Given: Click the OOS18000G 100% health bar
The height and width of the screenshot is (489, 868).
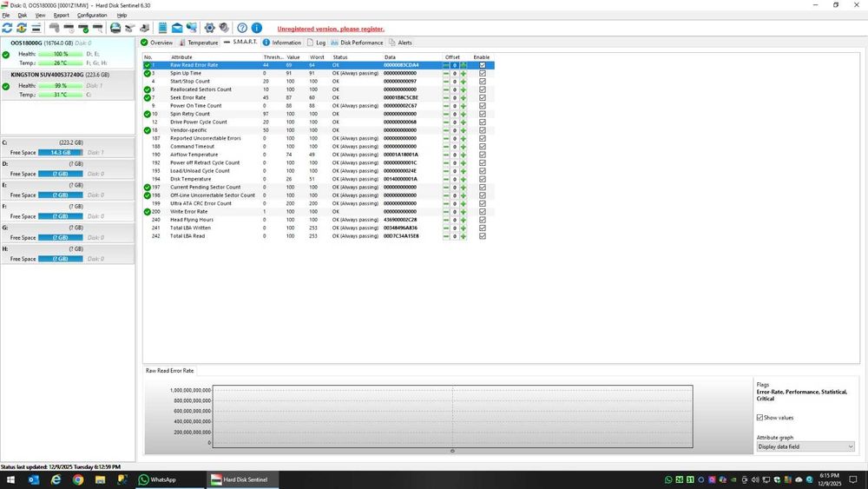Looking at the screenshot, I should [61, 54].
